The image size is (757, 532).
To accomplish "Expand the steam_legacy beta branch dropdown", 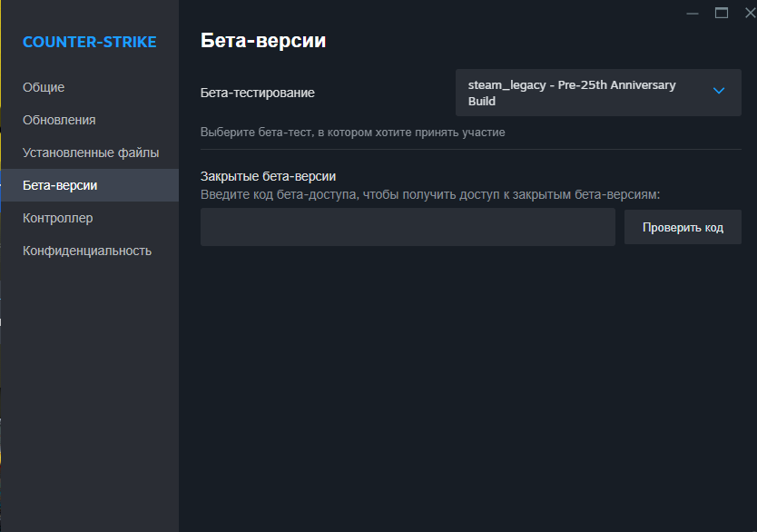I will 598,93.
